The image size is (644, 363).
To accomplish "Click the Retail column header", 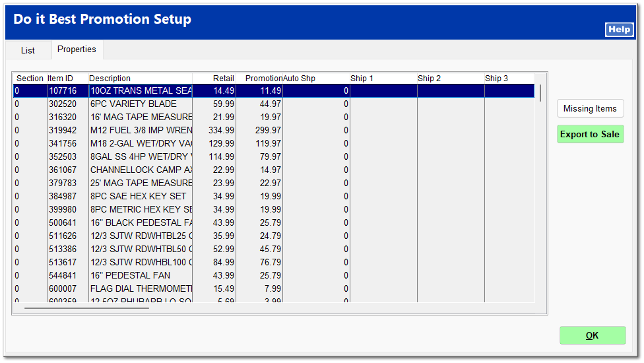I will pos(214,79).
